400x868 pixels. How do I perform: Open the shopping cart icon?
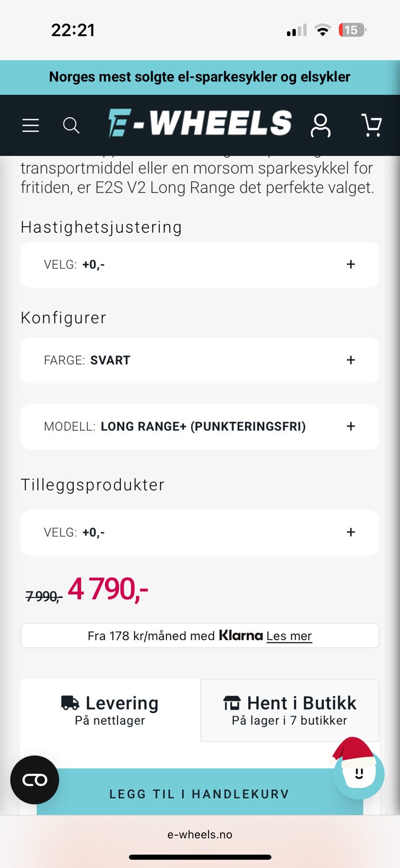(372, 125)
